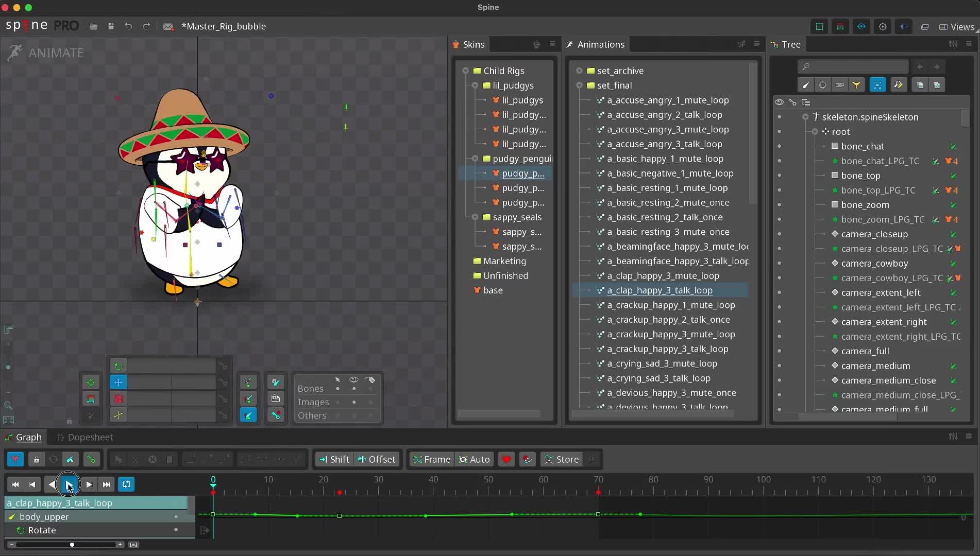The height and width of the screenshot is (556, 980).
Task: Collapse the sappy_seals folder
Action: click(x=475, y=217)
